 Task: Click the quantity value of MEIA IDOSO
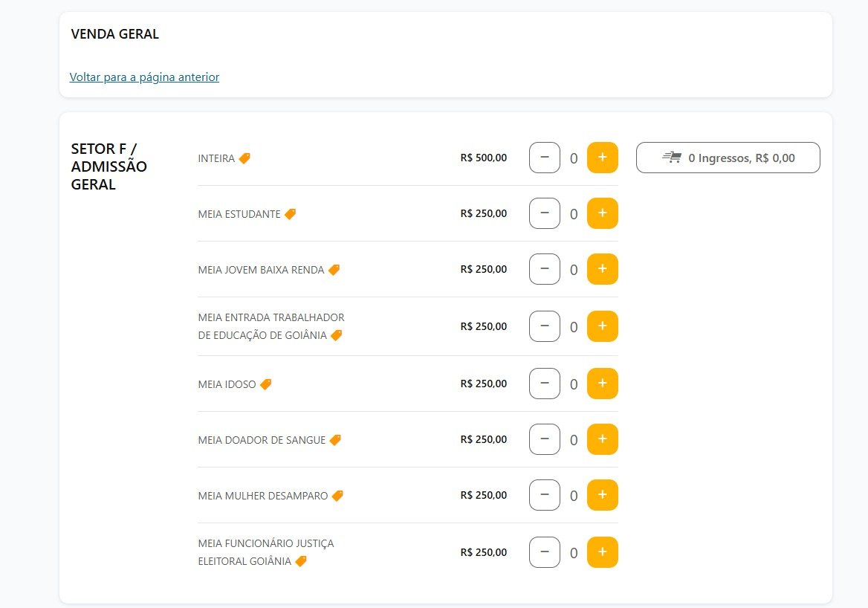pos(574,384)
